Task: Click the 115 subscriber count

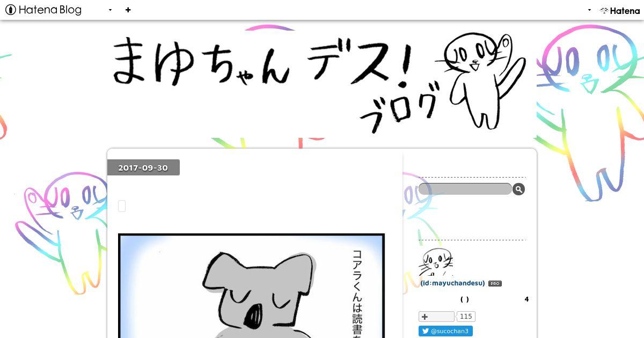Action: (x=466, y=317)
